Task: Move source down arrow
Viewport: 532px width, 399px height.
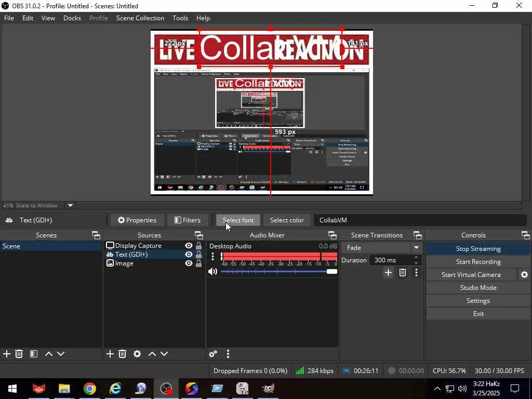Action: click(x=164, y=354)
